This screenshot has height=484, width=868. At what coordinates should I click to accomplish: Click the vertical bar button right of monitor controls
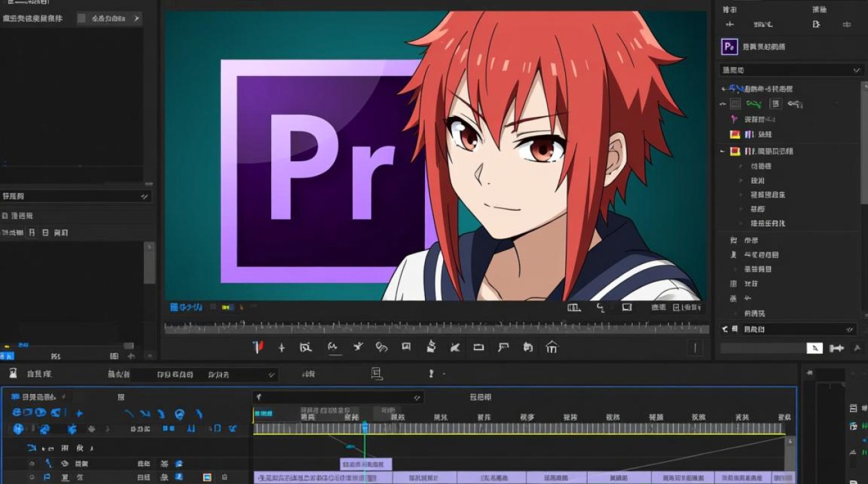pyautogui.click(x=695, y=348)
